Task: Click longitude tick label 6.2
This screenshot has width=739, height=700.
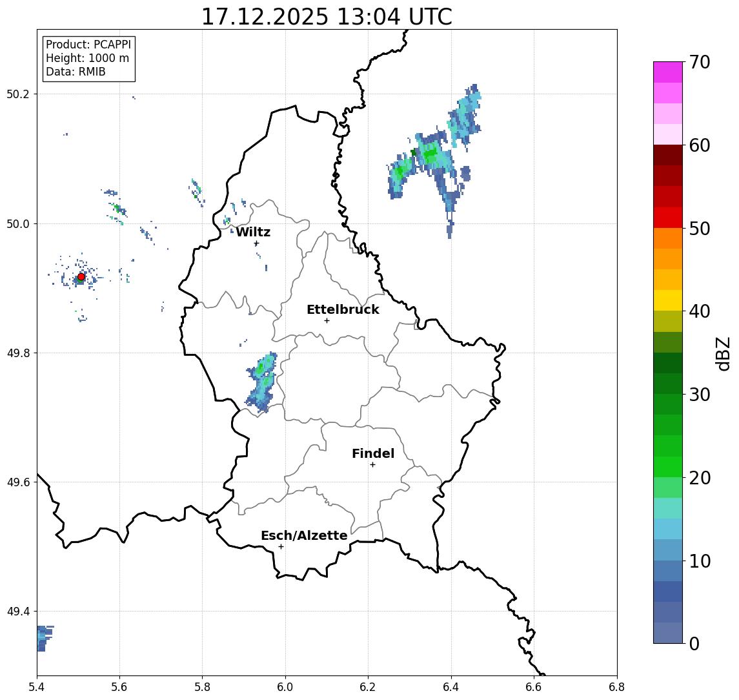Action: [x=368, y=687]
